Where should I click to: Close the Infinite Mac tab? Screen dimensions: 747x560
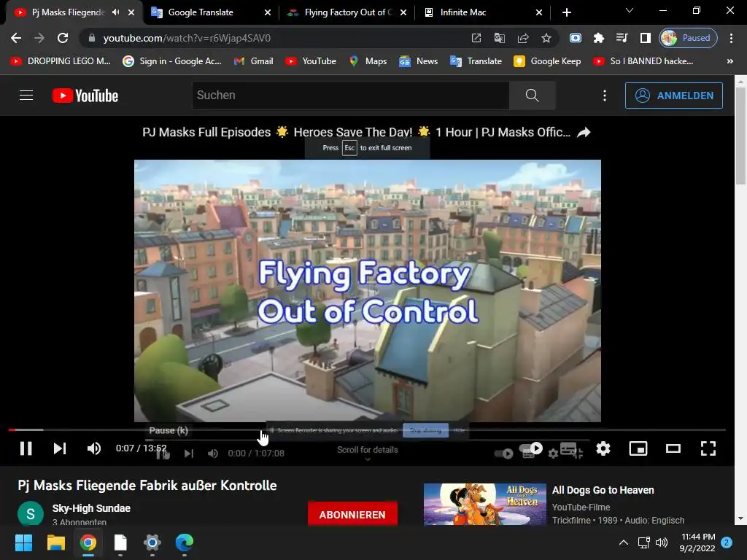(x=539, y=12)
